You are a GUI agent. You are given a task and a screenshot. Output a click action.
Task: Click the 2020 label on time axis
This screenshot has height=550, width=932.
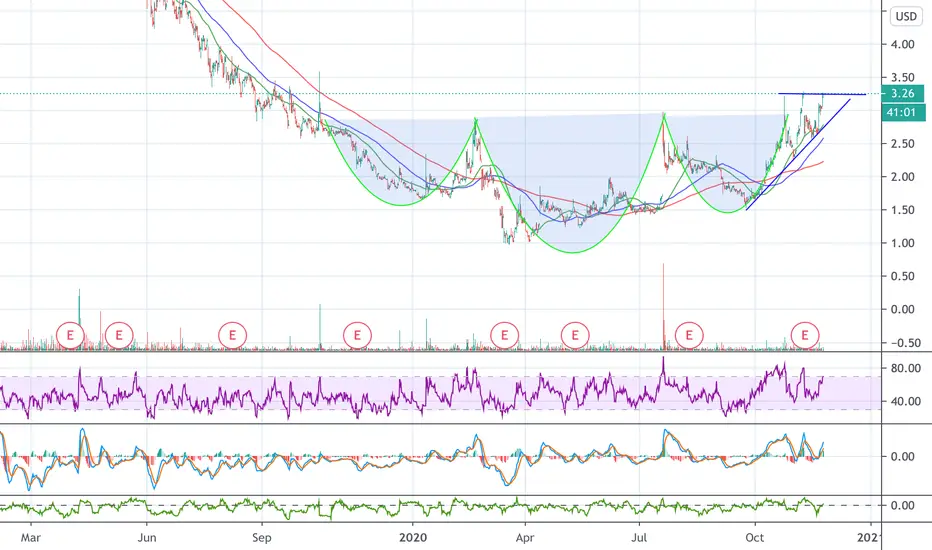(x=413, y=538)
